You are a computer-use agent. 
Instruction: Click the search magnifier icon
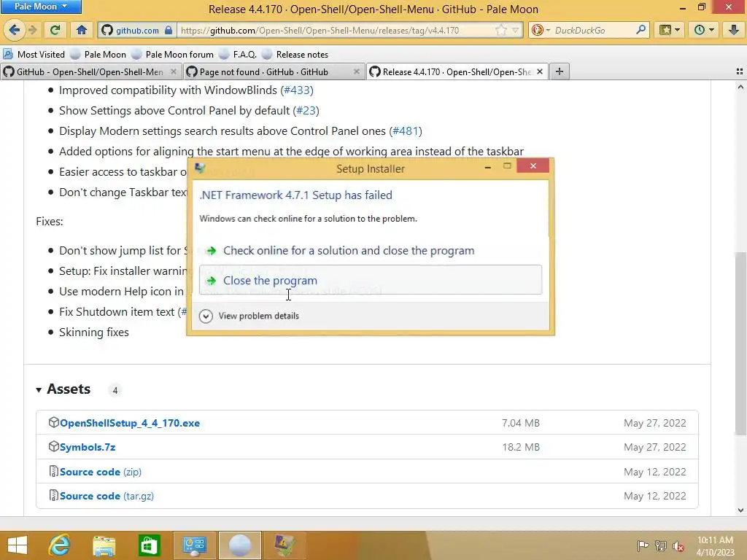point(640,30)
